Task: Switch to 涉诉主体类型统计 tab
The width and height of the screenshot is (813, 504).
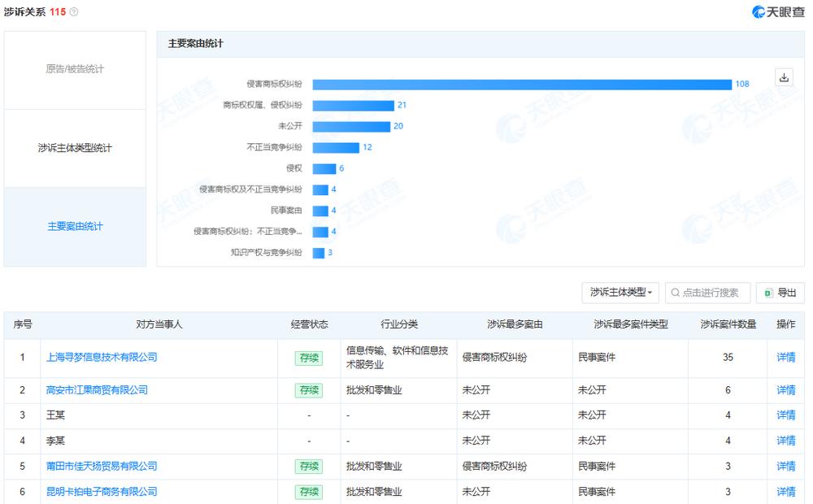Action: (75, 148)
